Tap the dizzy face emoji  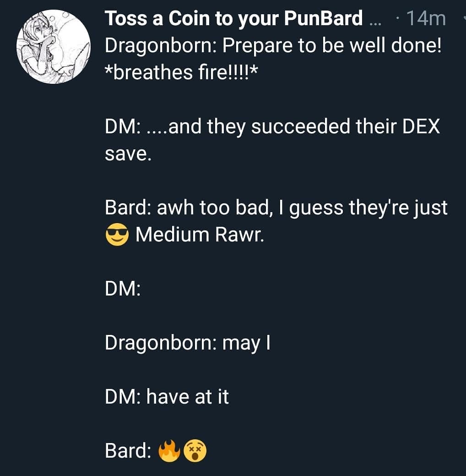click(195, 450)
